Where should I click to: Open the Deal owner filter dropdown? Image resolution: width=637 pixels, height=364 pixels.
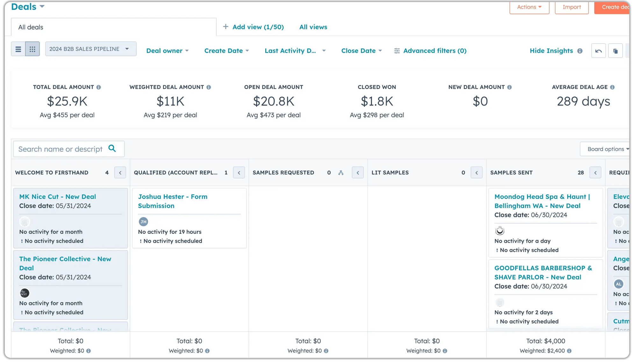tap(167, 51)
